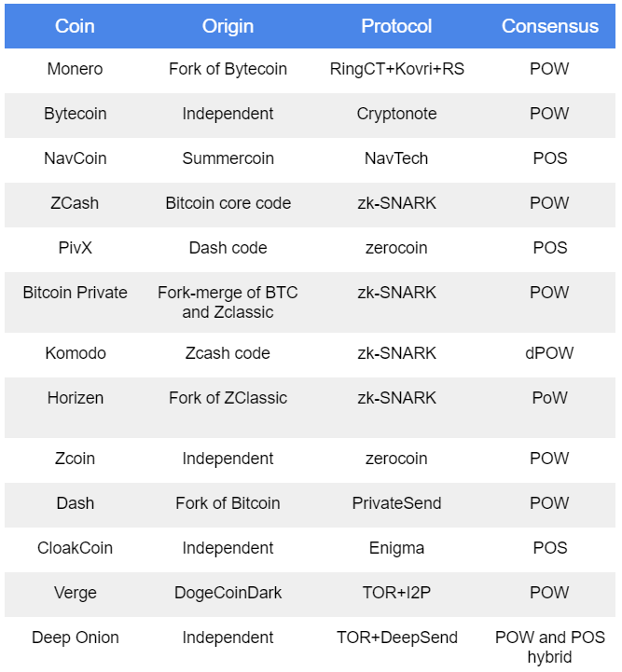Image resolution: width=622 pixels, height=672 pixels.
Task: Click the RingCT+Kovri+RS protocol cell
Action: 396,69
